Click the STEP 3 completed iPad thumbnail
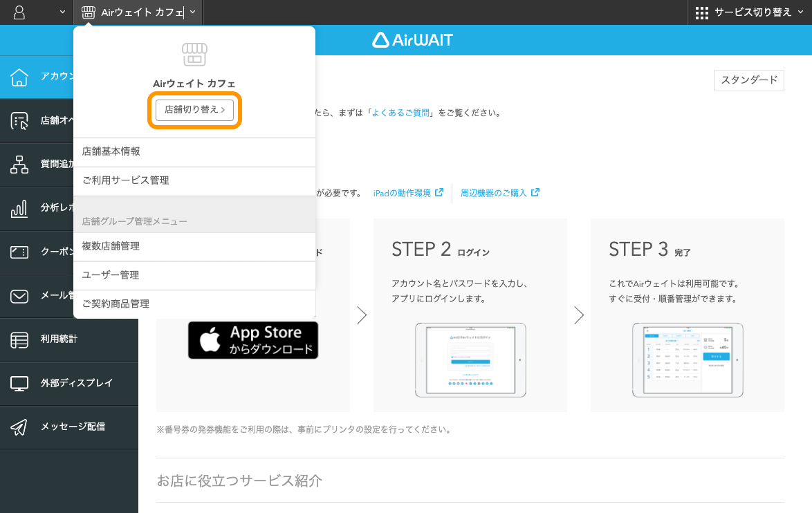Viewport: 812px width, 513px height. tap(688, 360)
